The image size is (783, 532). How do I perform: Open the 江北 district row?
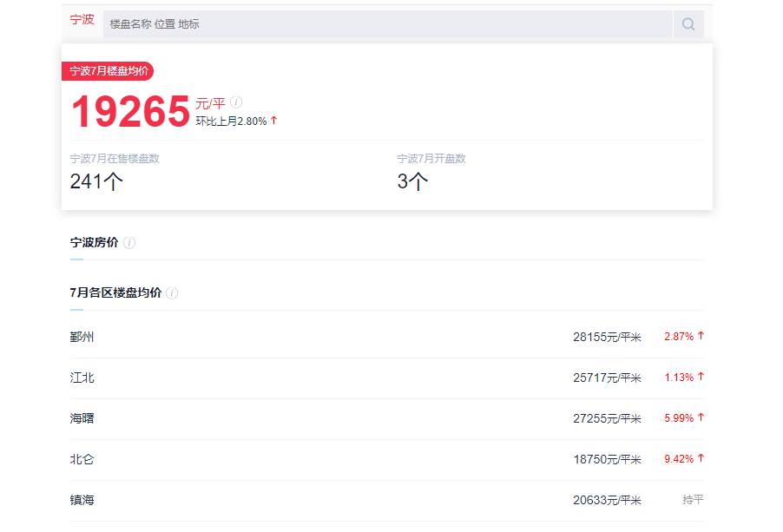[387, 378]
